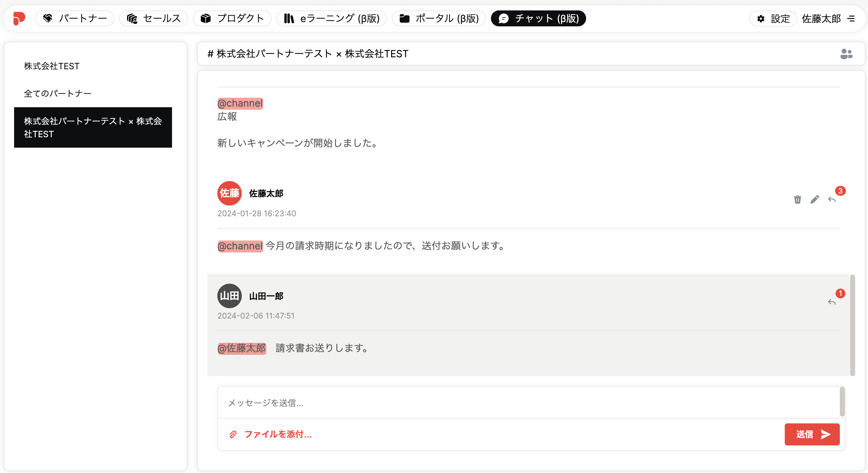Click the chat message list scrollbar
Image resolution: width=868 pixels, height=473 pixels.
pyautogui.click(x=852, y=325)
